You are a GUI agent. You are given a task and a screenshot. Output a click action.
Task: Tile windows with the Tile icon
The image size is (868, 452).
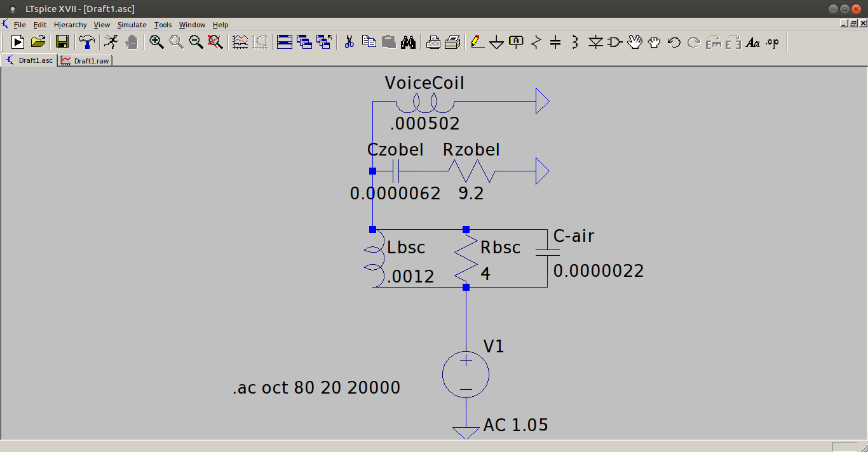point(285,42)
